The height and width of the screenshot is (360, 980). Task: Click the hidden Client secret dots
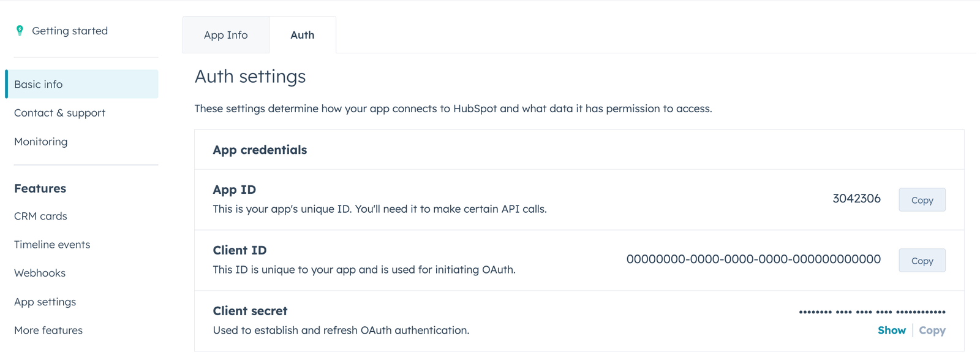tap(870, 312)
